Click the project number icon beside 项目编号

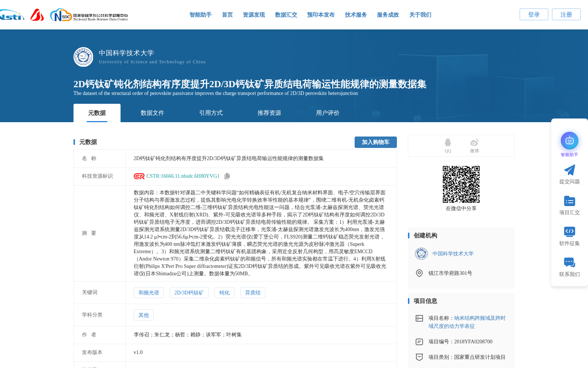[419, 342]
